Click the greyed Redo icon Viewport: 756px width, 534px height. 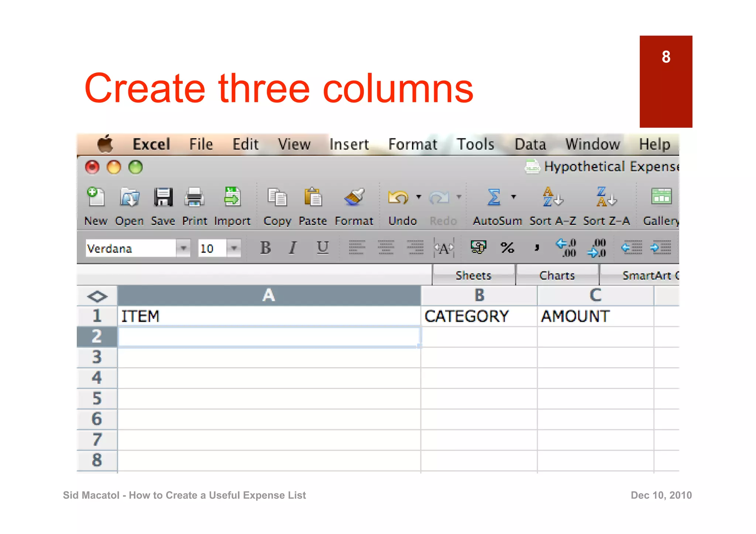tap(439, 197)
